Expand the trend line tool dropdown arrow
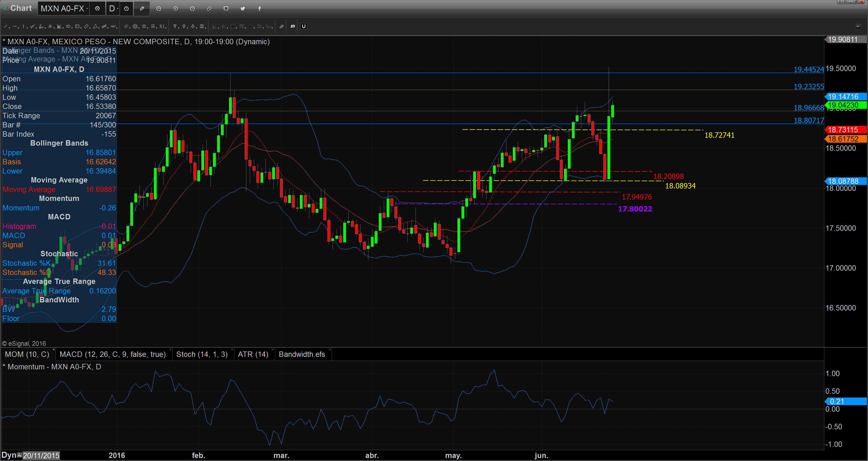 click(9, 28)
